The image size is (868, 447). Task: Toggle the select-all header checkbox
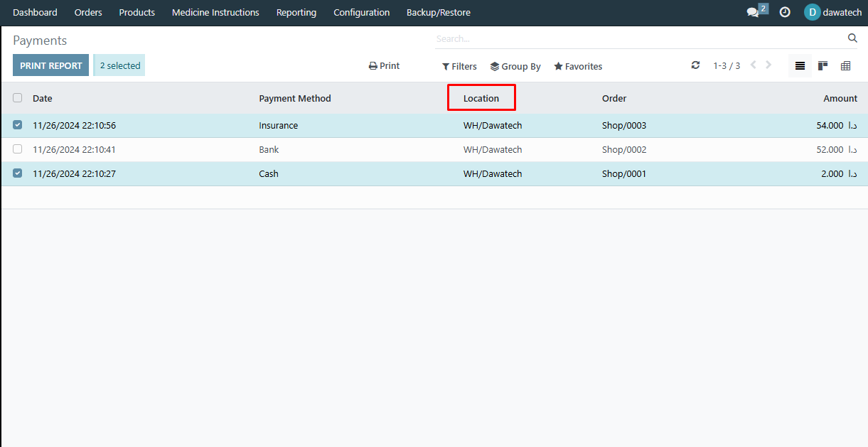[x=18, y=98]
